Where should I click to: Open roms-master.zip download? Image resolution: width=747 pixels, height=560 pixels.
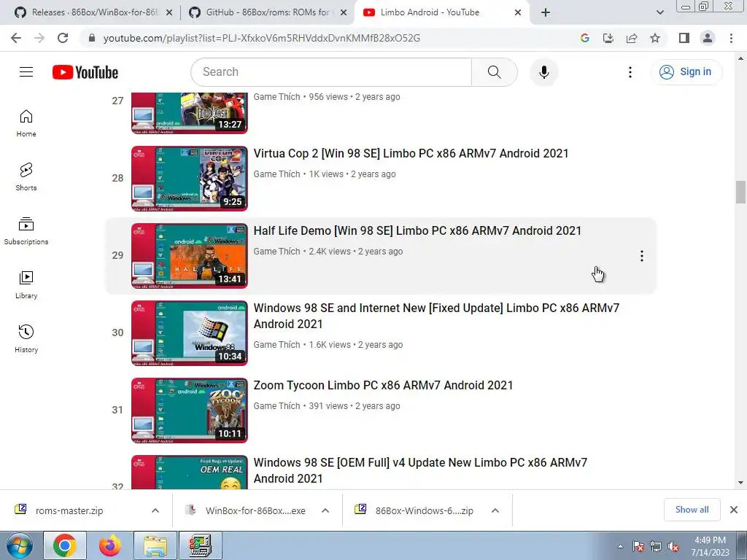[69, 510]
